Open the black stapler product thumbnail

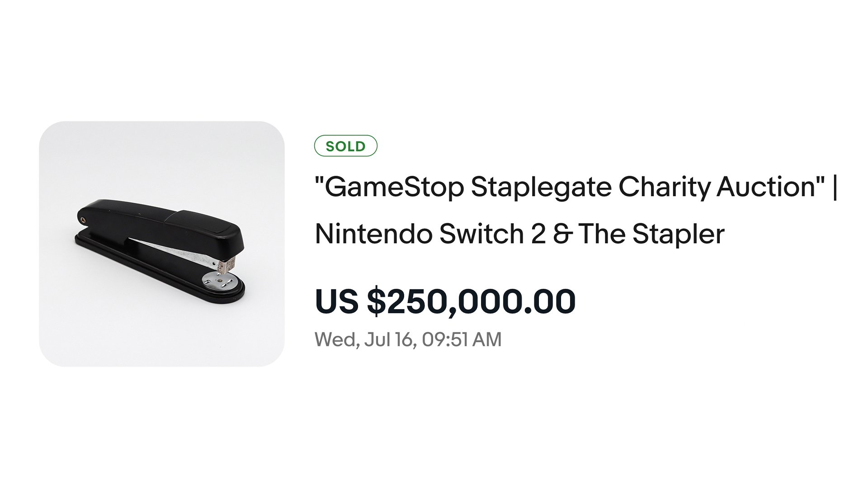[161, 244]
